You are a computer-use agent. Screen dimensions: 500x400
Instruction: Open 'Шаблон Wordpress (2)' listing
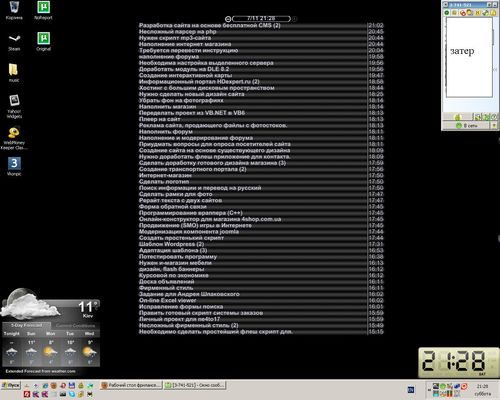[x=171, y=244]
